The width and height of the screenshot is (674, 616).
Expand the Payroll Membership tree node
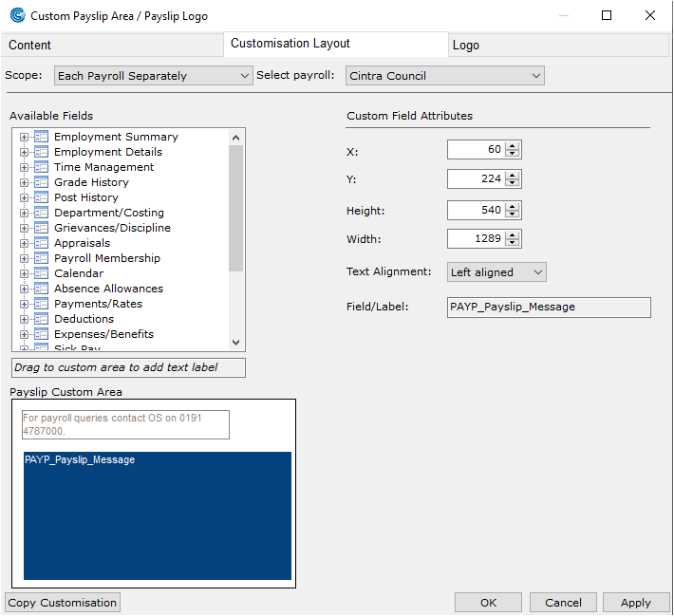pyautogui.click(x=25, y=258)
